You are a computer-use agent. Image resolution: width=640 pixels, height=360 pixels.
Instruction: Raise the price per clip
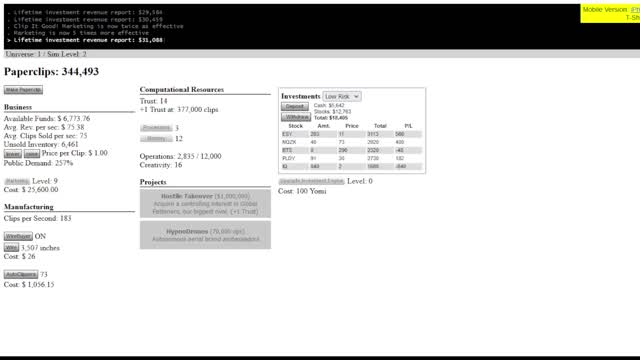point(31,154)
